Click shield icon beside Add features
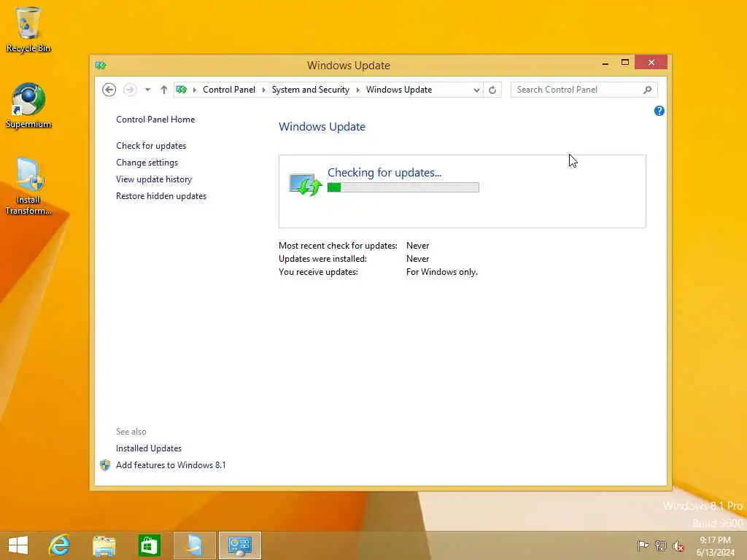This screenshot has width=747, height=560. tap(105, 464)
